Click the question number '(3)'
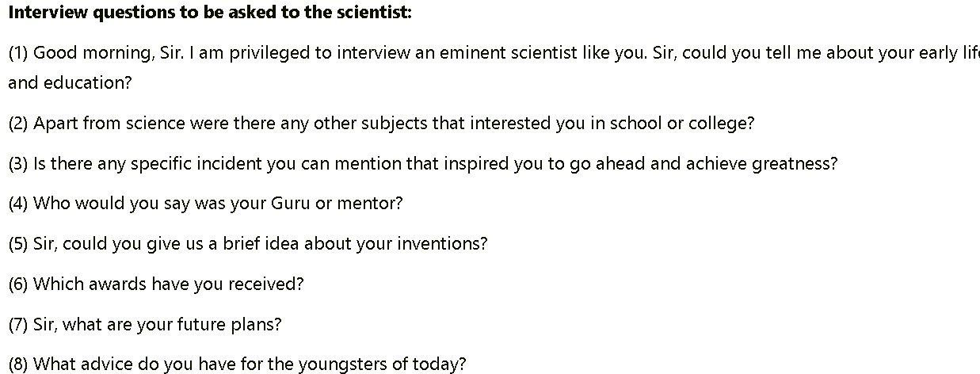 tap(18, 164)
